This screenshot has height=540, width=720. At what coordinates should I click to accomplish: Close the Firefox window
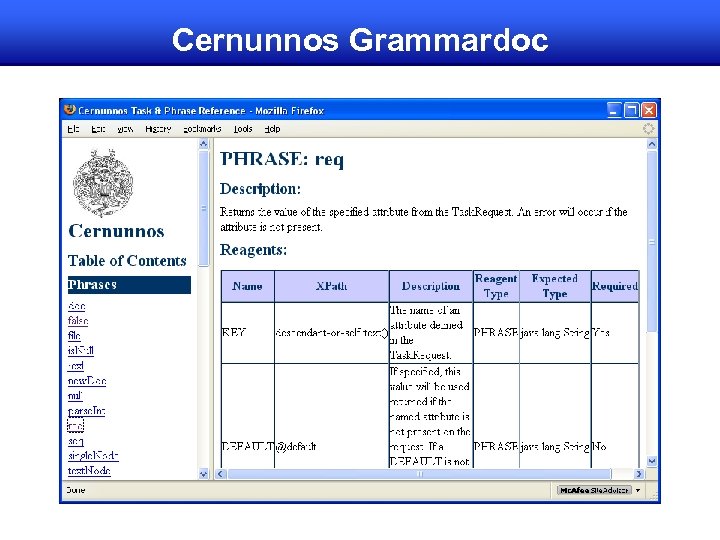pyautogui.click(x=649, y=110)
